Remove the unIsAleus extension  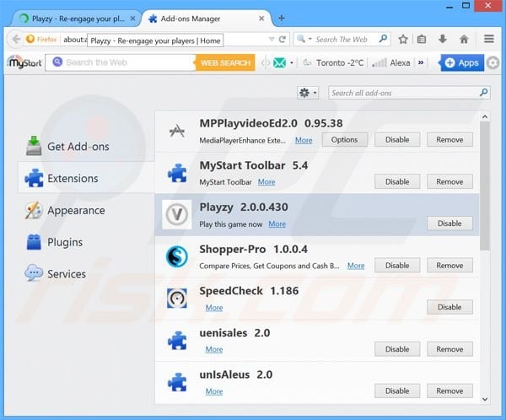click(x=449, y=390)
